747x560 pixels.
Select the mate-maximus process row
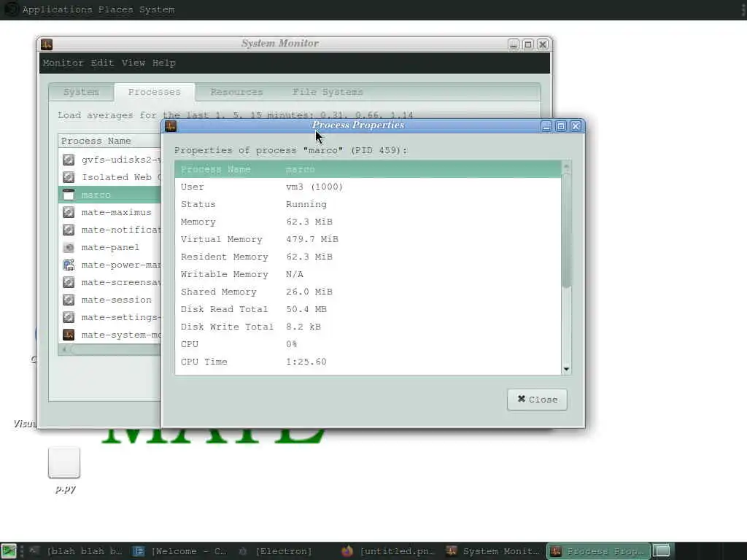[x=109, y=212]
